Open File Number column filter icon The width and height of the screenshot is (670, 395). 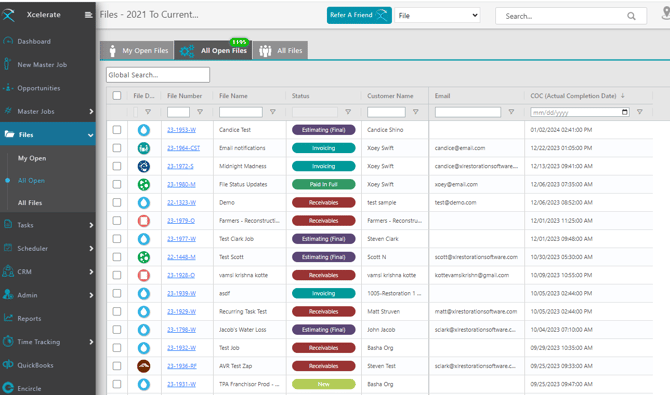click(200, 112)
